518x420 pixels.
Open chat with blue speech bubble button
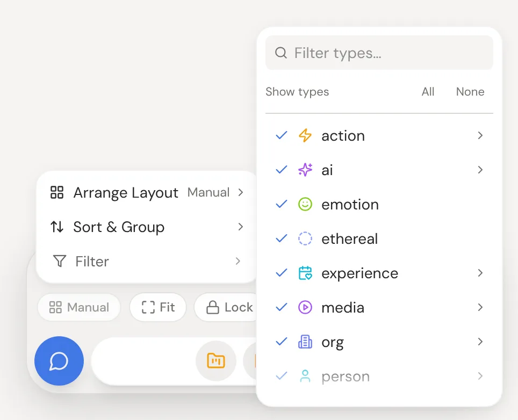(x=59, y=361)
